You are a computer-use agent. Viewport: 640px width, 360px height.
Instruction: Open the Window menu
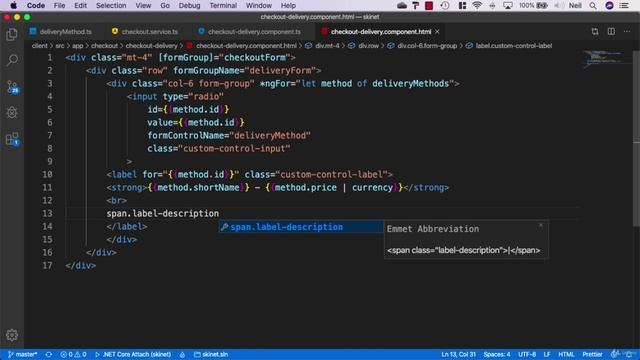pos(259,6)
